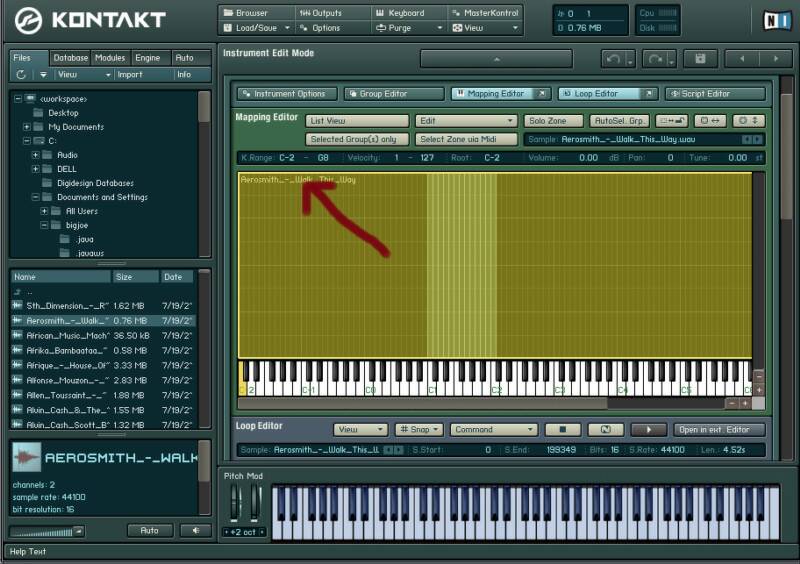The width and height of the screenshot is (800, 564).
Task: Collapse the bigjoe folder node
Action: tap(44, 225)
